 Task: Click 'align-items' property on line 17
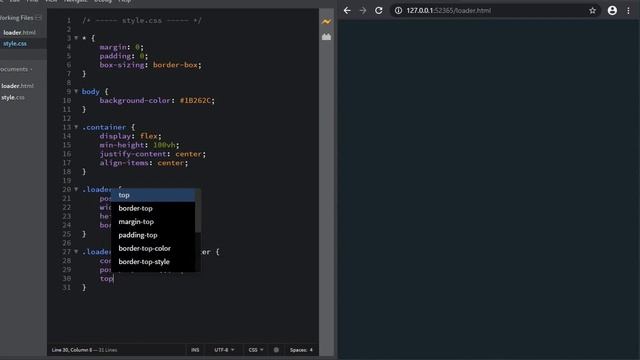point(124,163)
